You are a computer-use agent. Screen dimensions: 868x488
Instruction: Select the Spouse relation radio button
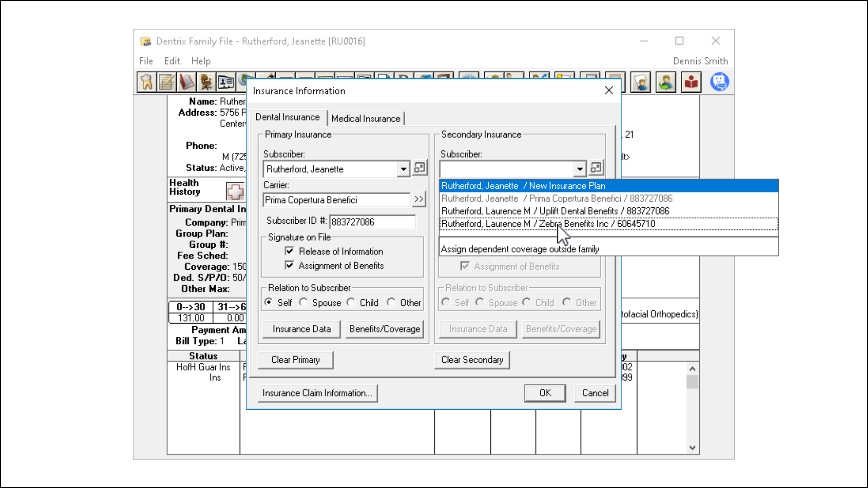point(303,302)
